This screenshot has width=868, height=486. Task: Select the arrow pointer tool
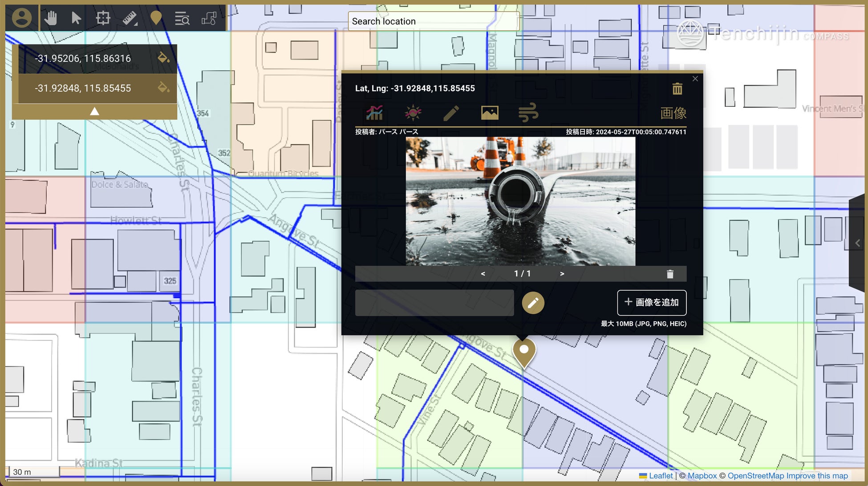tap(76, 18)
